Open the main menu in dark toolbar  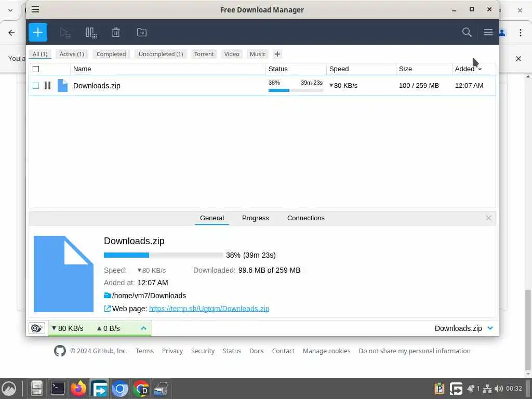488,32
